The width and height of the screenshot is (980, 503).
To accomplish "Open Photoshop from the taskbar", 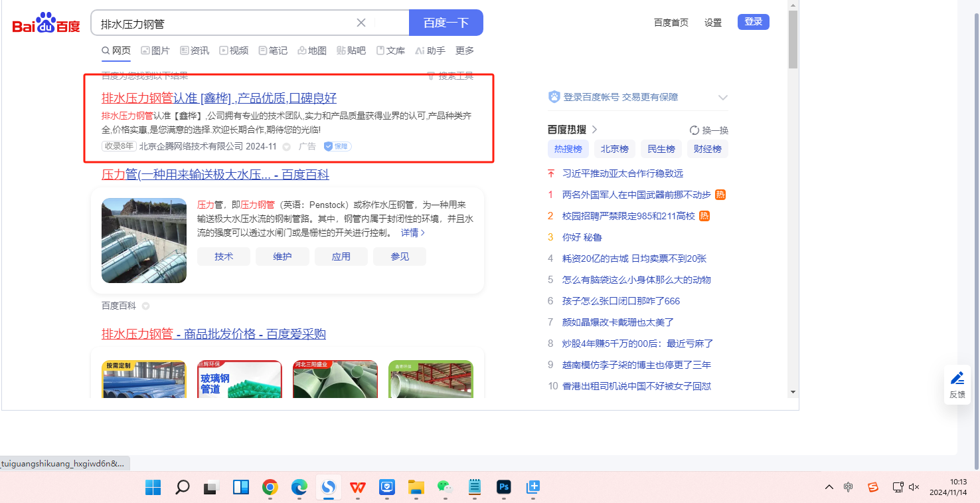I will point(504,487).
